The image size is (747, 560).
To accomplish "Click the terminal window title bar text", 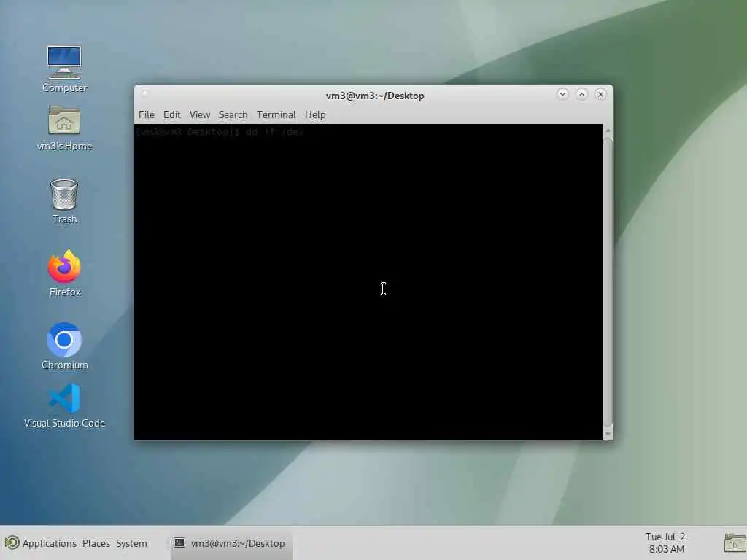I will [375, 96].
